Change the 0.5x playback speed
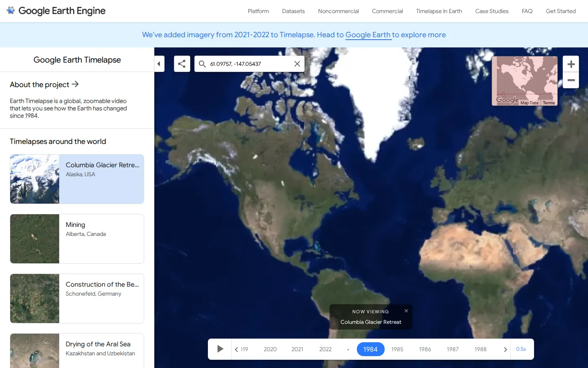The image size is (588, 368). click(521, 349)
